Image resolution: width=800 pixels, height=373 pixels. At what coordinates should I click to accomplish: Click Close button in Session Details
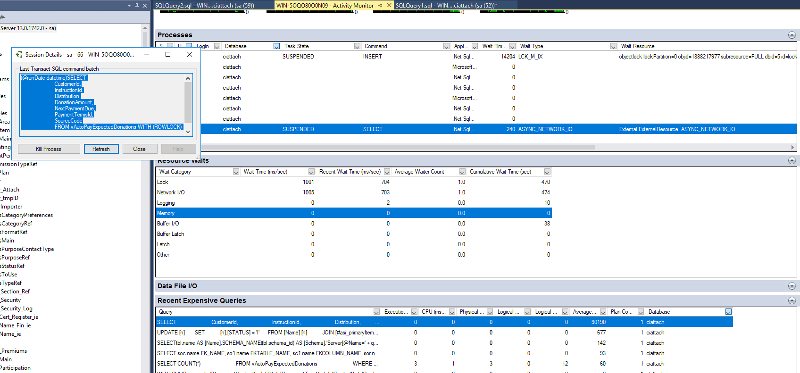[x=139, y=149]
